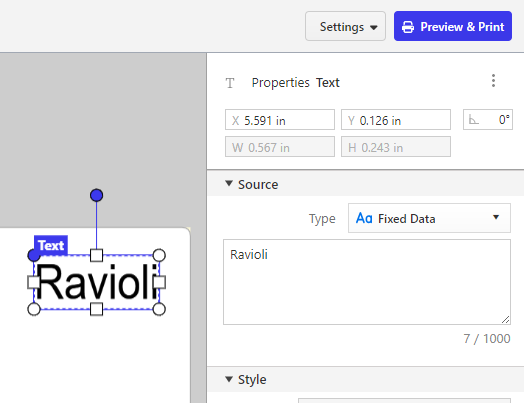Image resolution: width=524 pixels, height=403 pixels.
Task: Click the Y position input field
Action: [396, 120]
